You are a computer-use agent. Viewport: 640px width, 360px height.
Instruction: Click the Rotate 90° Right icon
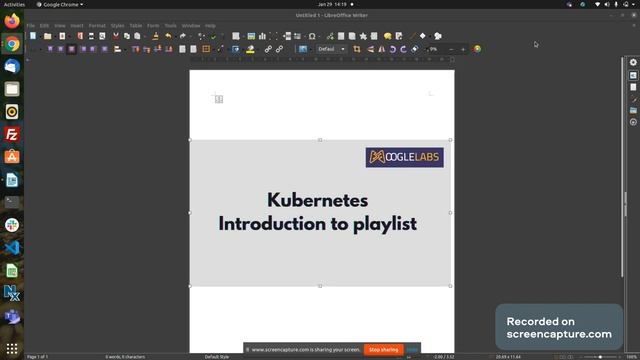coord(403,49)
